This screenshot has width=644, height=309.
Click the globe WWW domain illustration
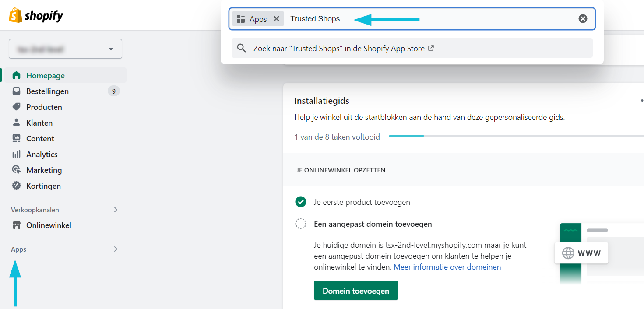pyautogui.click(x=581, y=253)
